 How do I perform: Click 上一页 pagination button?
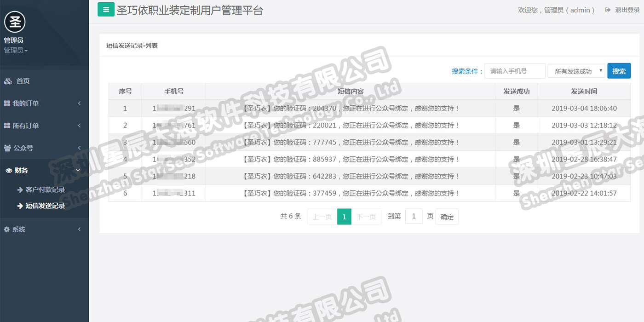click(322, 217)
